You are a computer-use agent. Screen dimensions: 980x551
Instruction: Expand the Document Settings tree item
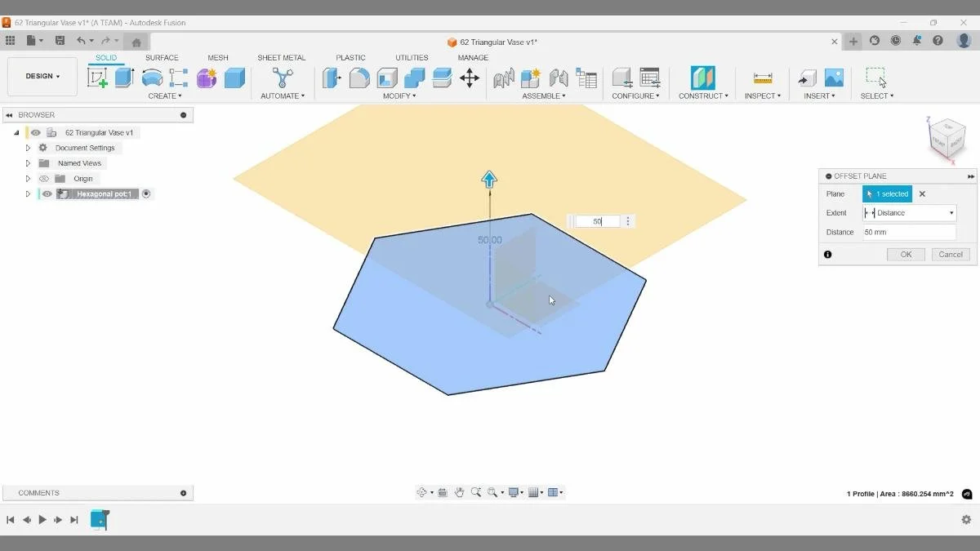28,148
